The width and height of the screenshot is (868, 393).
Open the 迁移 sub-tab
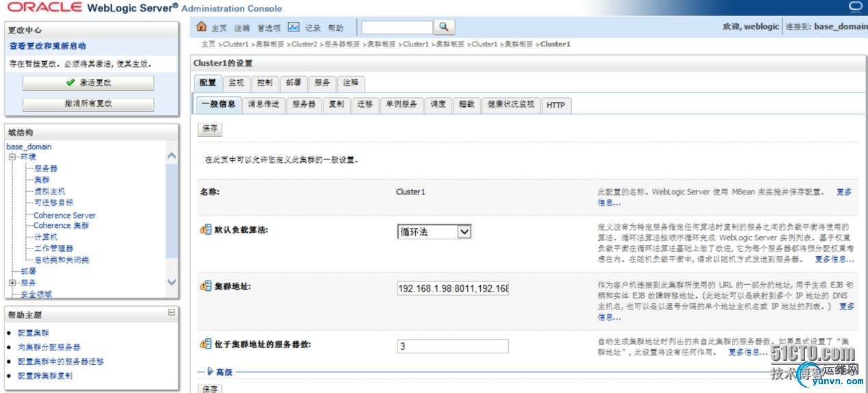click(x=365, y=105)
